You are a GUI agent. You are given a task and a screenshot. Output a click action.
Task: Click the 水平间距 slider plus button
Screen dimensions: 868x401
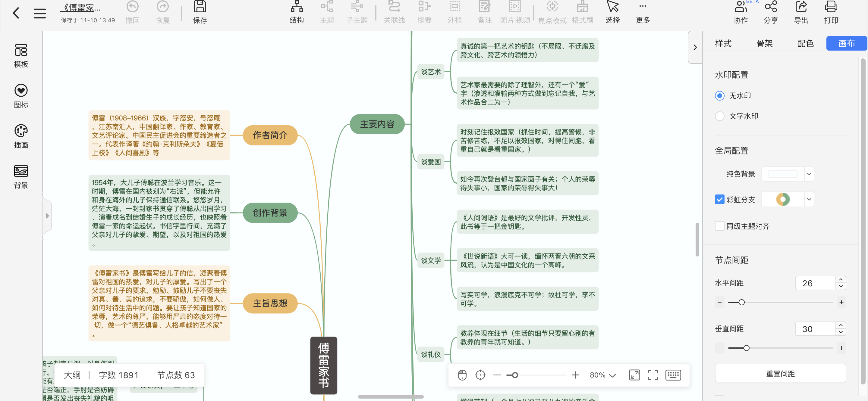[x=841, y=302]
